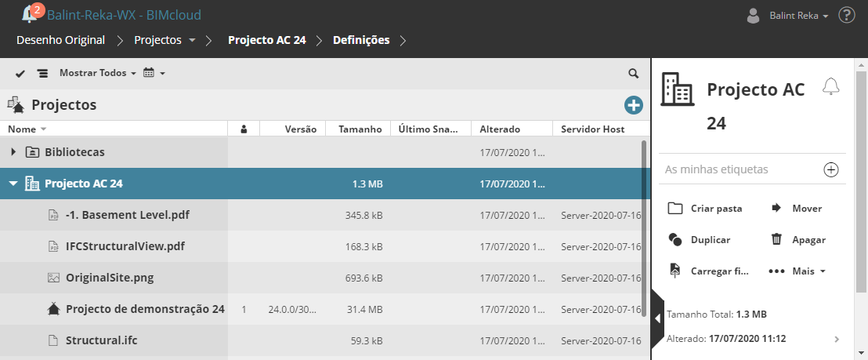This screenshot has width=868, height=360.
Task: Add a tag with the circled plus icon
Action: coord(831,169)
